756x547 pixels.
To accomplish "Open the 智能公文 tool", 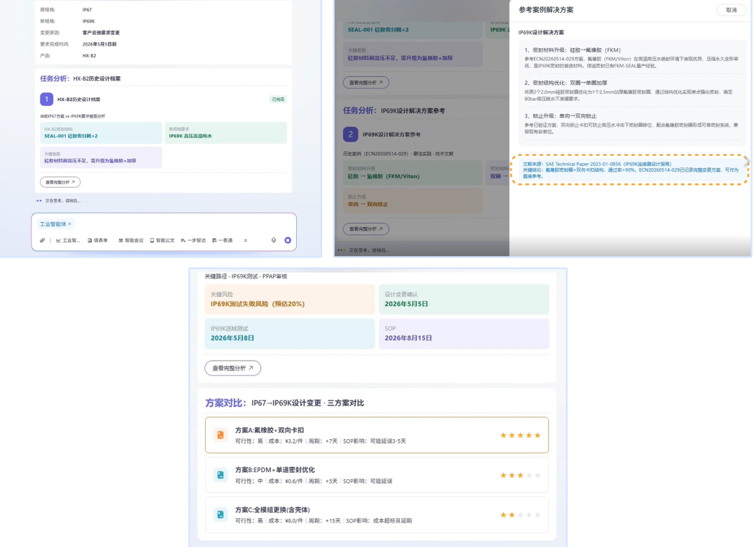I will pyautogui.click(x=162, y=240).
